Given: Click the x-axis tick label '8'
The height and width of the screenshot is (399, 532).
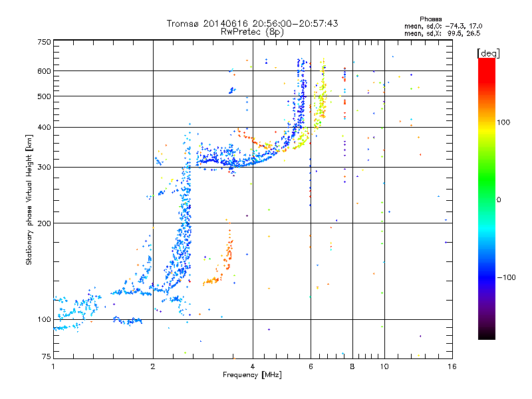Looking at the screenshot, I should tap(352, 366).
